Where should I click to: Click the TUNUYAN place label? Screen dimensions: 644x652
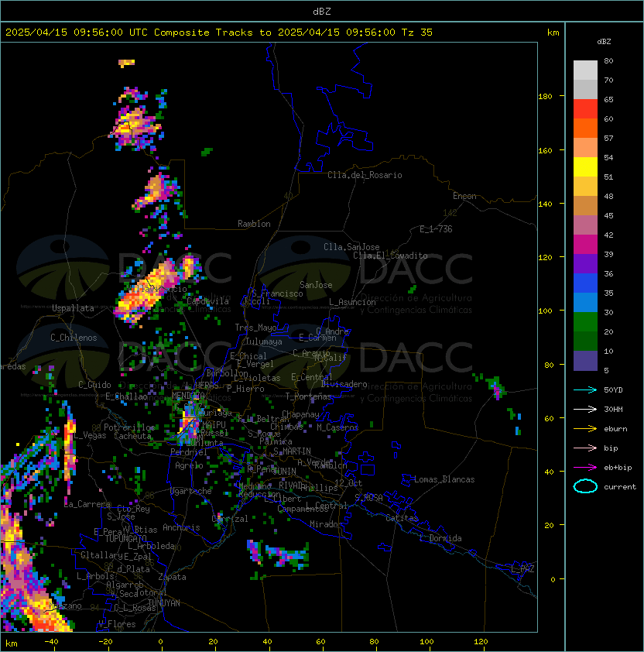164,603
